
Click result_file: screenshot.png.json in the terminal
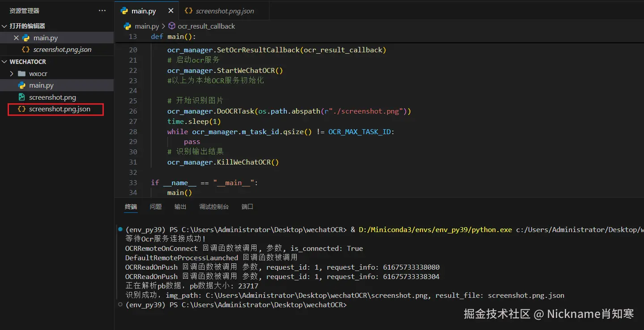click(x=500, y=295)
